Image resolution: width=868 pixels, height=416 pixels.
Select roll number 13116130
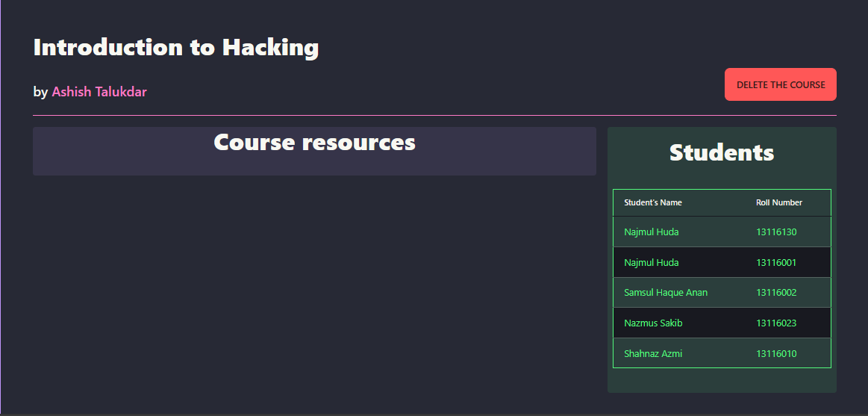click(x=776, y=232)
